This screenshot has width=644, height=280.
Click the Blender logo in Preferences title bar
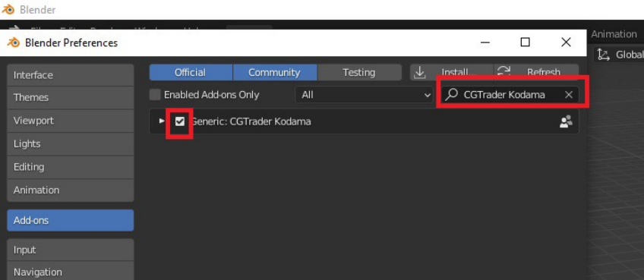point(14,42)
